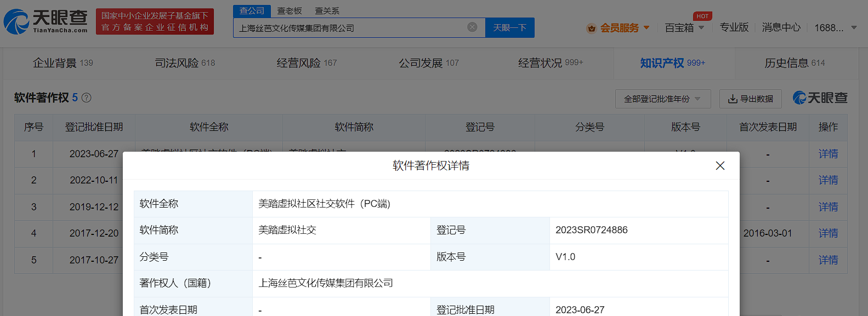Click the 1688... account name
The width and height of the screenshot is (868, 316).
[829, 28]
